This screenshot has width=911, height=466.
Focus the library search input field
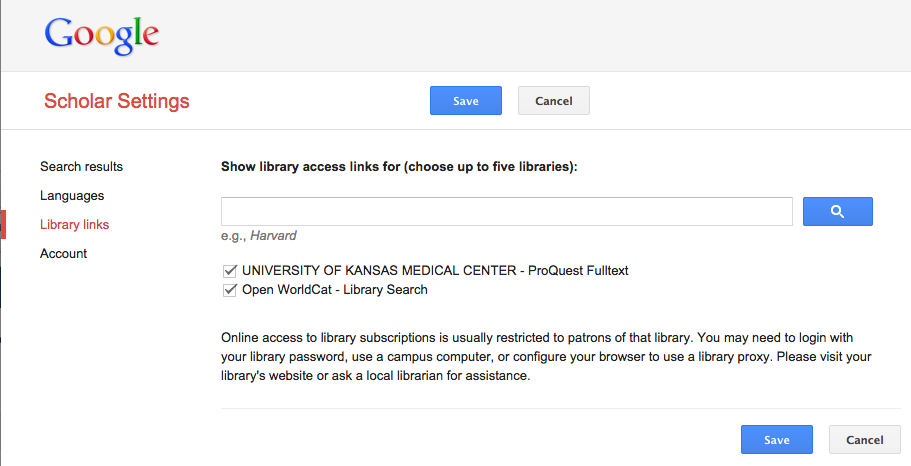[x=507, y=212]
